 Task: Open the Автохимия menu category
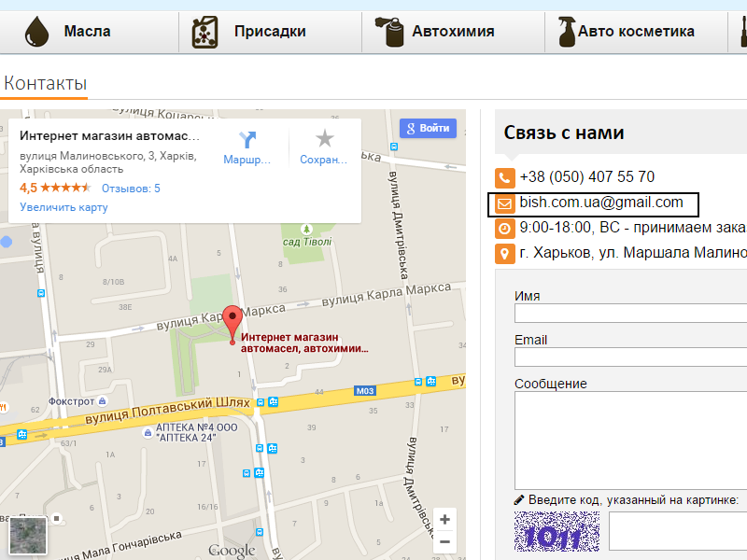pos(453,32)
